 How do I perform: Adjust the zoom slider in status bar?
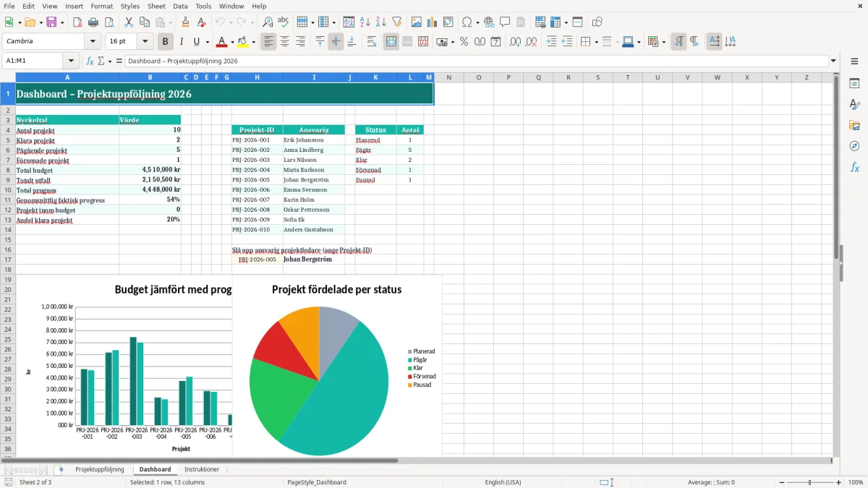point(809,482)
